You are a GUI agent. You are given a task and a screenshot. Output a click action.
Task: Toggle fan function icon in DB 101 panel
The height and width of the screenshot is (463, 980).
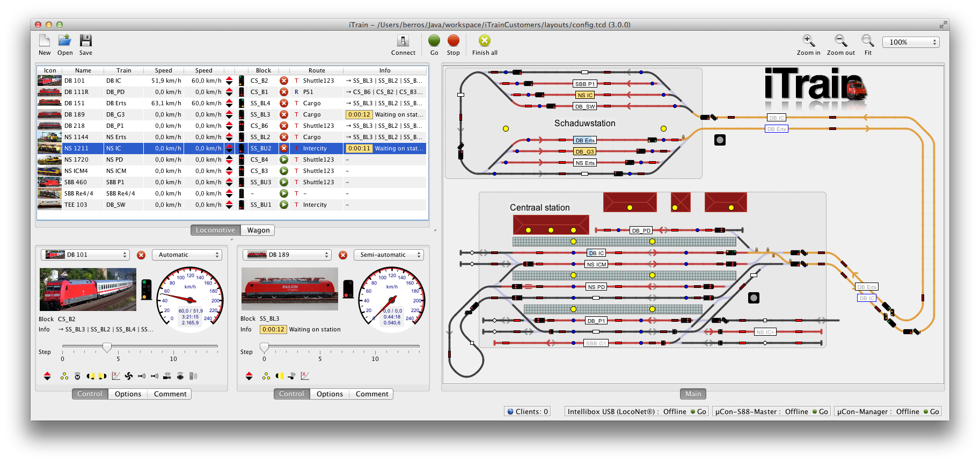coord(129,376)
